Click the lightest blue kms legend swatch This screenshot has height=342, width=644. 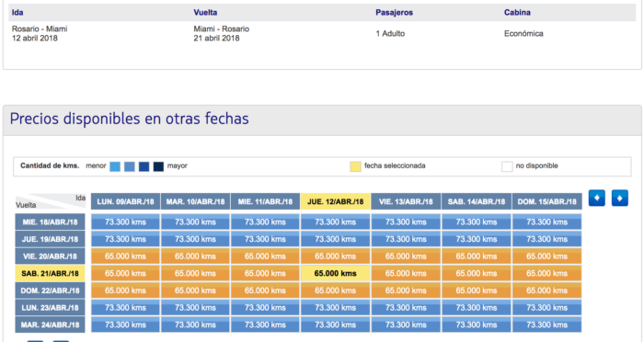click(x=115, y=166)
